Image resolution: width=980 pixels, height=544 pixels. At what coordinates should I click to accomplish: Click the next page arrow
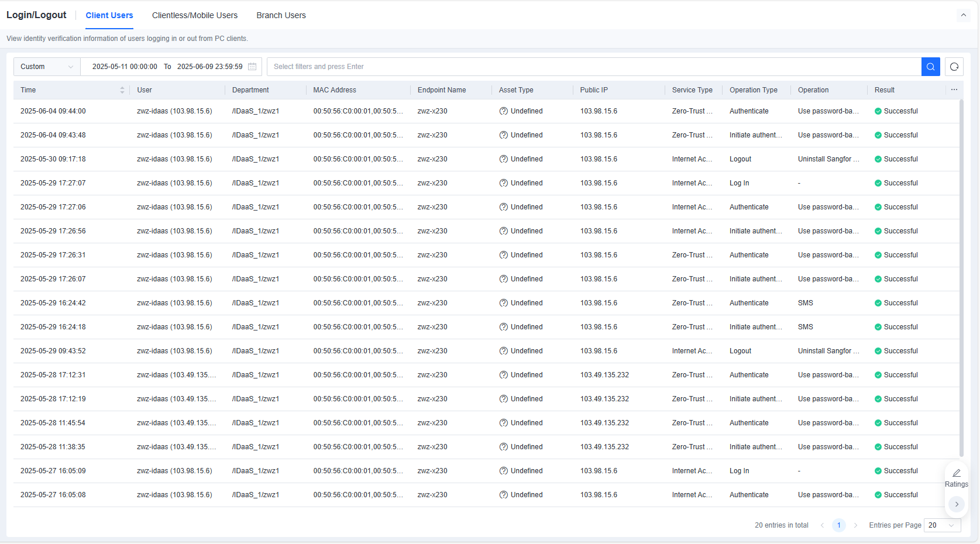pyautogui.click(x=855, y=525)
